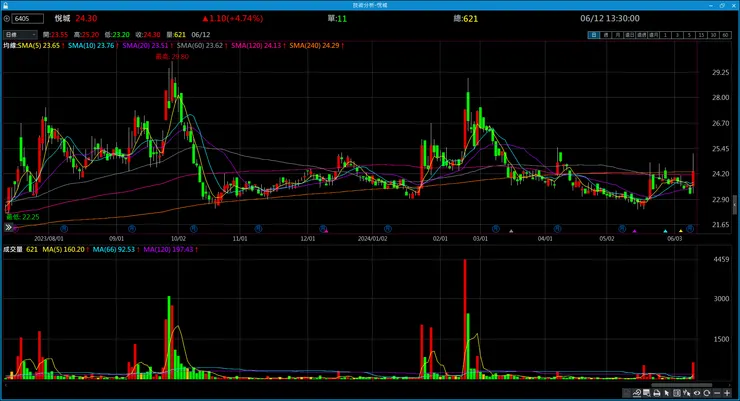
Task: Click the MA(120) volume label
Action: coord(170,249)
